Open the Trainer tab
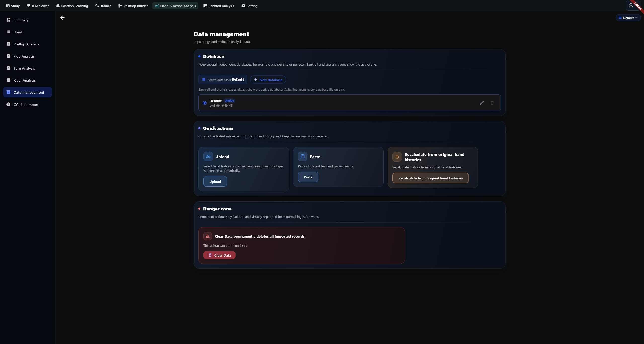The width and height of the screenshot is (644, 344). [x=103, y=6]
